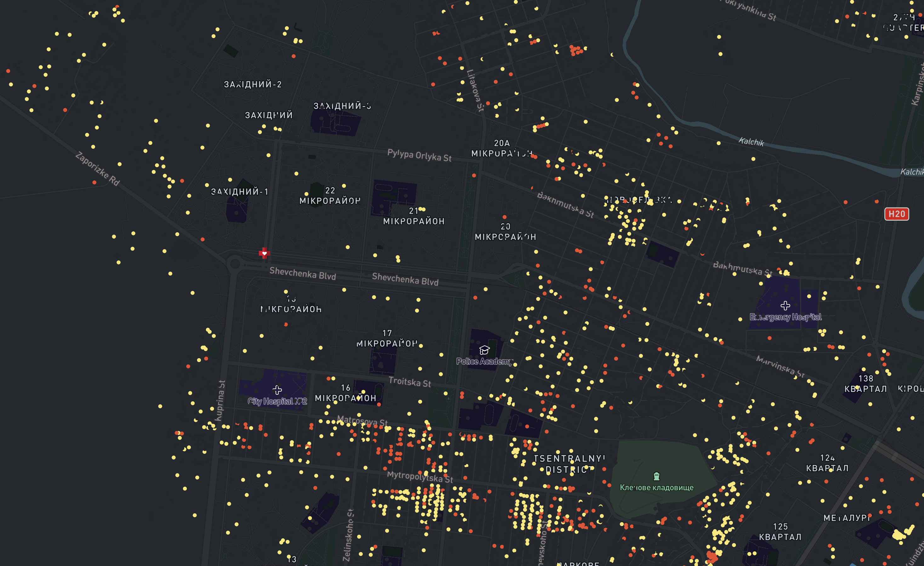924x566 pixels.
Task: Click the ЗАХІДНИЙ-2 neighborhood label
Action: 253,84
